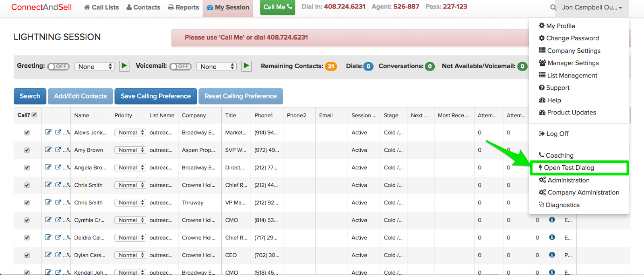Image resolution: width=644 pixels, height=275 pixels.
Task: Click the ConnectAndSell logo
Action: pos(41,7)
